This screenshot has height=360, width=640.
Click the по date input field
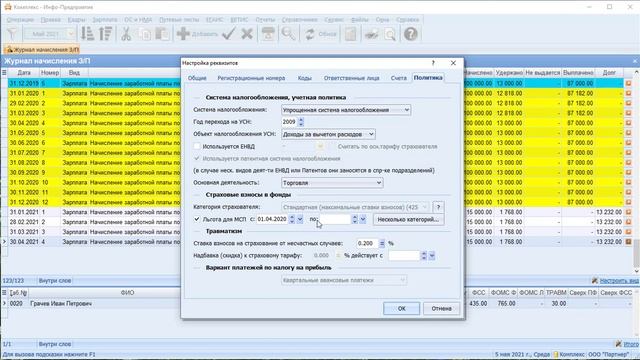336,219
